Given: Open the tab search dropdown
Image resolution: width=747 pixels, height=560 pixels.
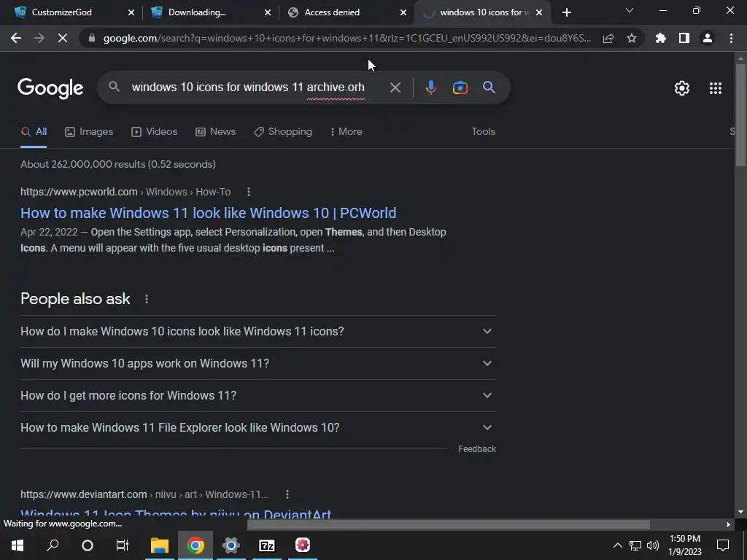Looking at the screenshot, I should point(630,10).
